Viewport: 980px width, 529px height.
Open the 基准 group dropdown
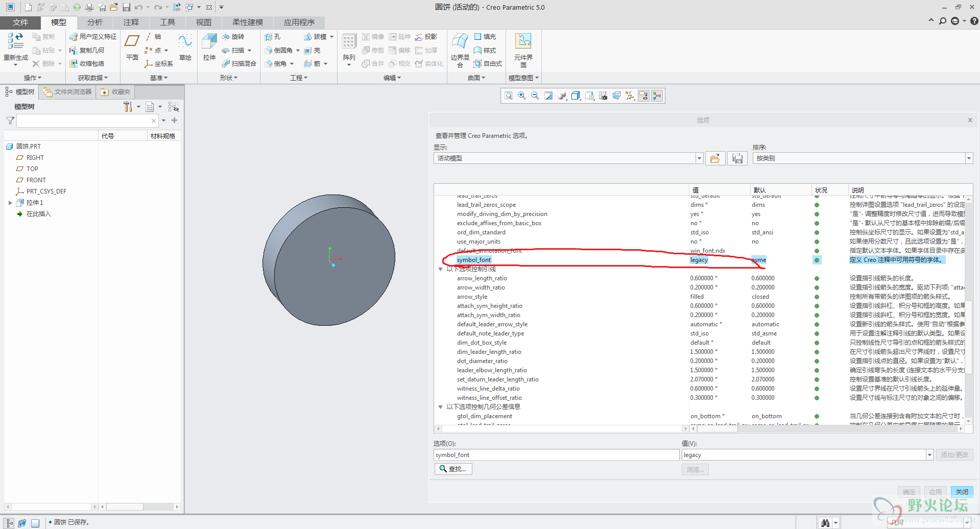pyautogui.click(x=159, y=78)
